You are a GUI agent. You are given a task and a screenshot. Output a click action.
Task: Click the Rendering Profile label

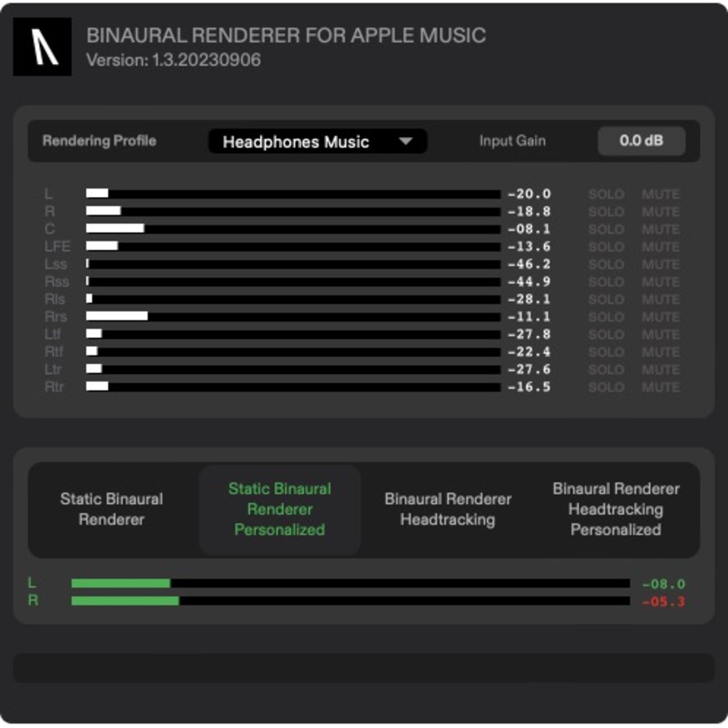pyautogui.click(x=99, y=141)
